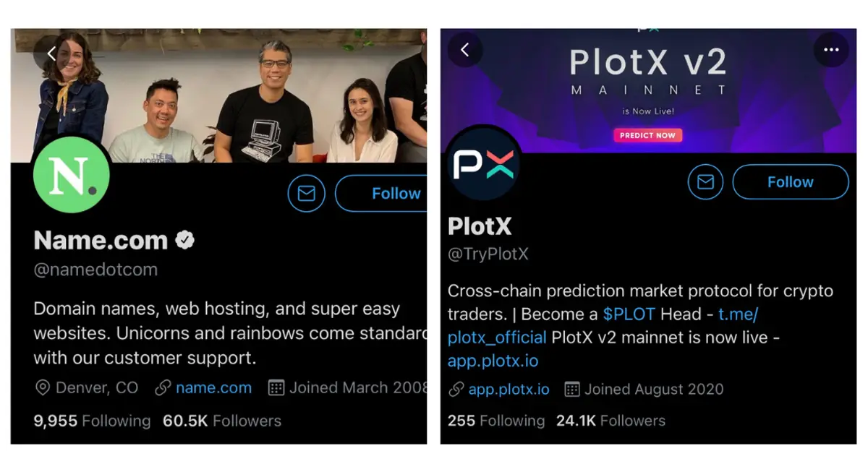View Name.com's 60.5K Followers list
The width and height of the screenshot is (868, 472).
[x=221, y=421]
